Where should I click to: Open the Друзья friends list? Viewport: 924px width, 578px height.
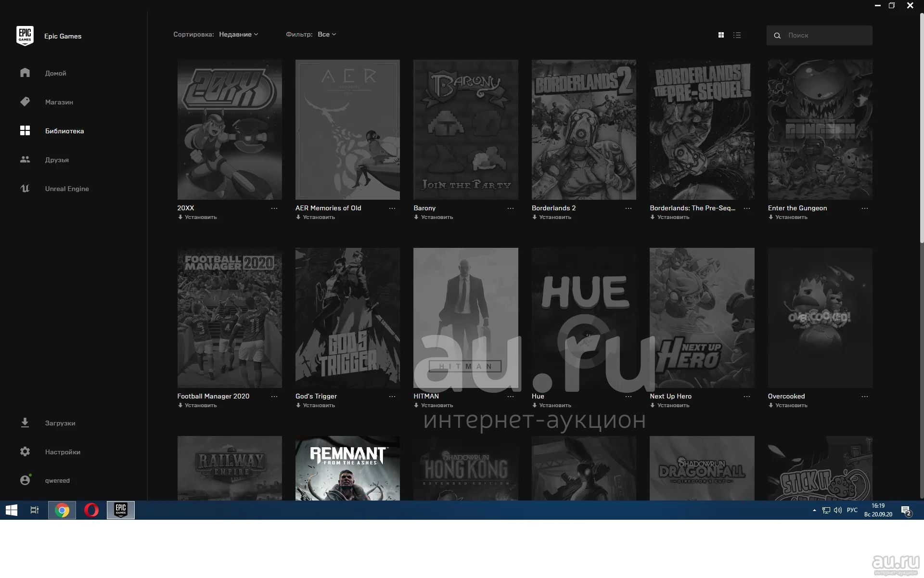[x=57, y=160]
